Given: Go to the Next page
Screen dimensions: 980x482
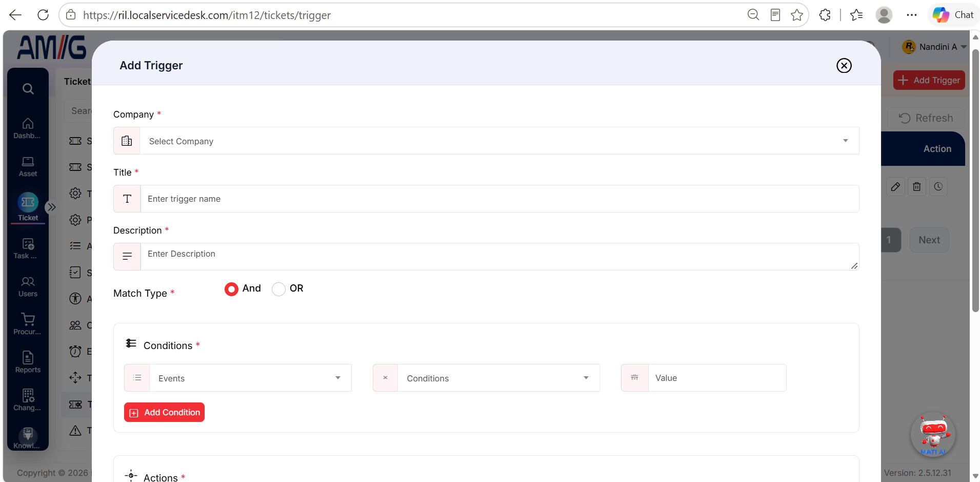Looking at the screenshot, I should (929, 240).
